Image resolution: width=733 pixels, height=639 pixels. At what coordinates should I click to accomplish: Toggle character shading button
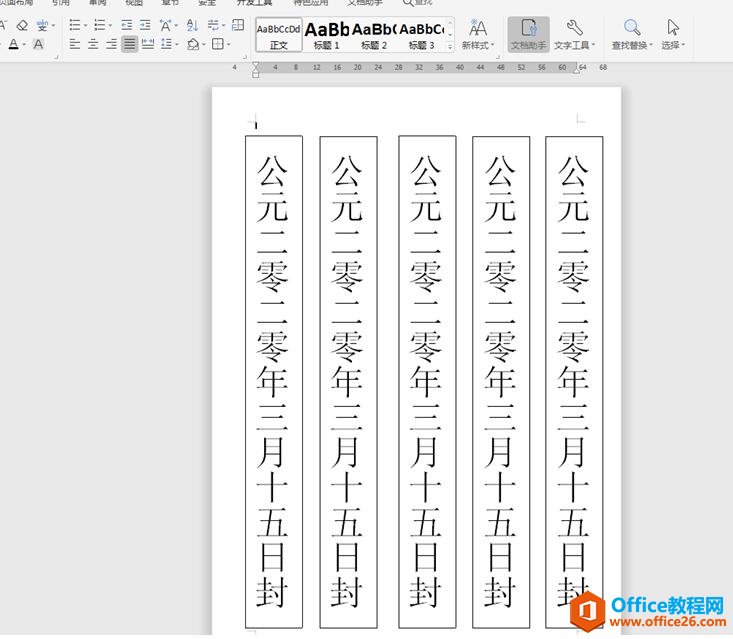pyautogui.click(x=38, y=45)
